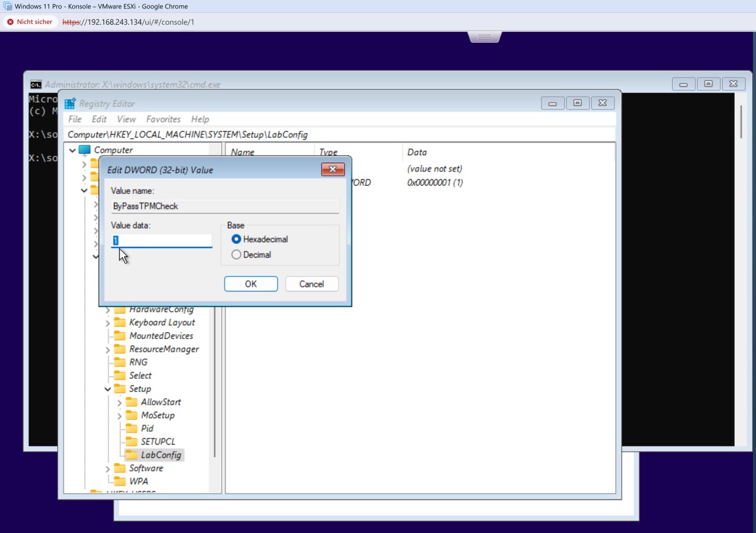Maximize the cmd.exe Administrator window
This screenshot has height=533, width=756.
708,84
